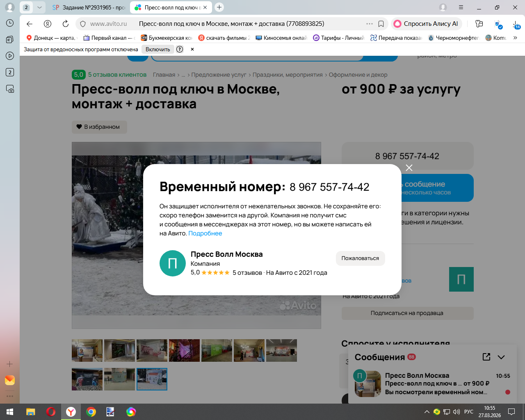525x420 pixels.
Task: Click Подписаться на продавца
Action: click(x=407, y=313)
